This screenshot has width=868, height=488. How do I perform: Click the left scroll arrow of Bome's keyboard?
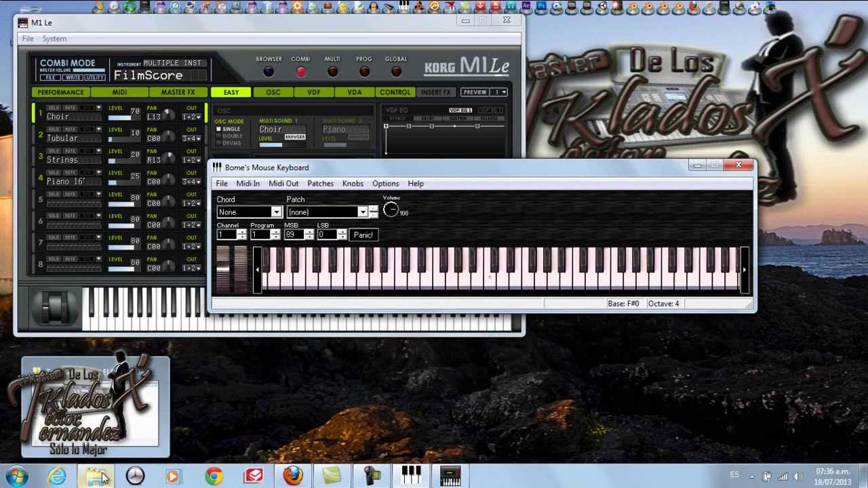click(257, 270)
